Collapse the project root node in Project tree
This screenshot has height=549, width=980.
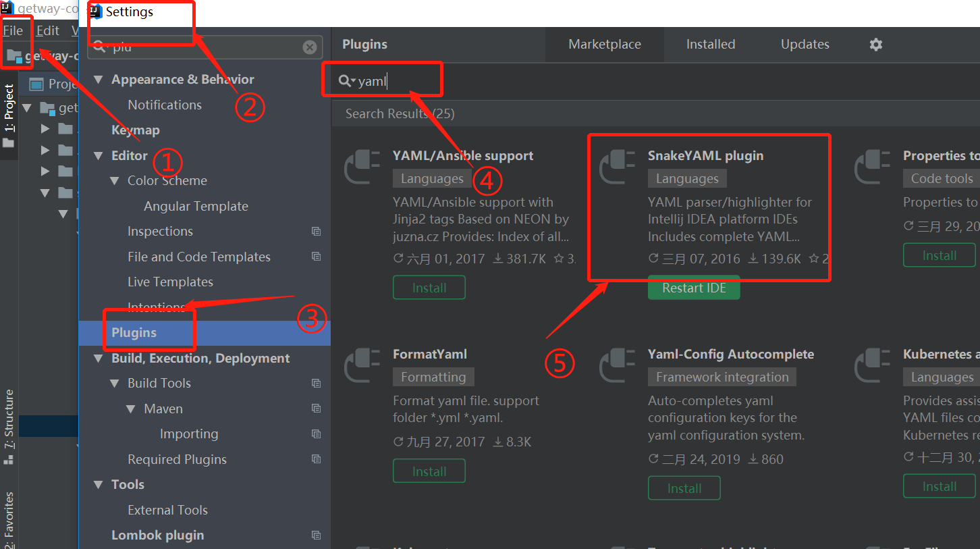pyautogui.click(x=28, y=108)
